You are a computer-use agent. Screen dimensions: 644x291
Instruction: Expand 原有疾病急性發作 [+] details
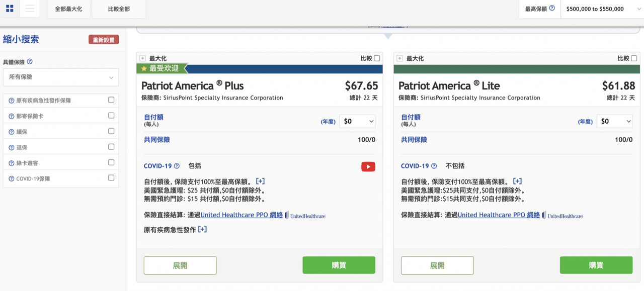click(x=202, y=229)
